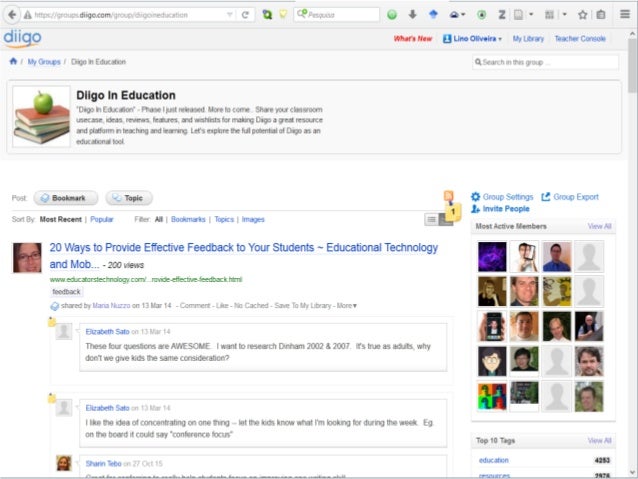This screenshot has height=479, width=638.
Task: Click the apple and books group image
Action: [41, 116]
